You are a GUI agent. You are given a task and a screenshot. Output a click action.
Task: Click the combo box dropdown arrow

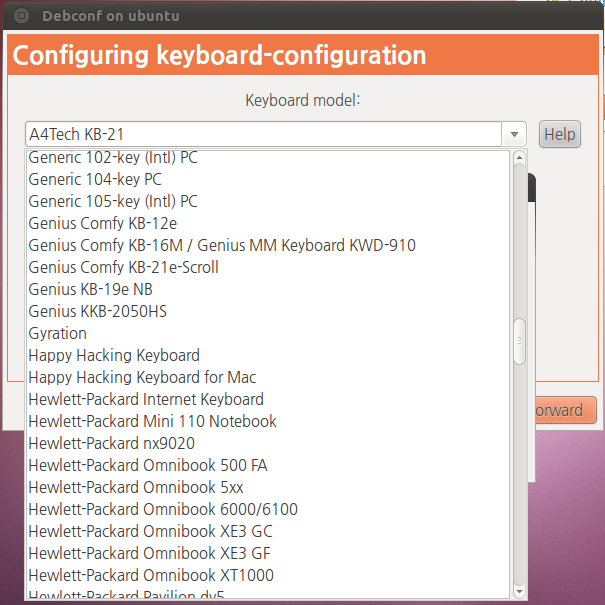[514, 134]
